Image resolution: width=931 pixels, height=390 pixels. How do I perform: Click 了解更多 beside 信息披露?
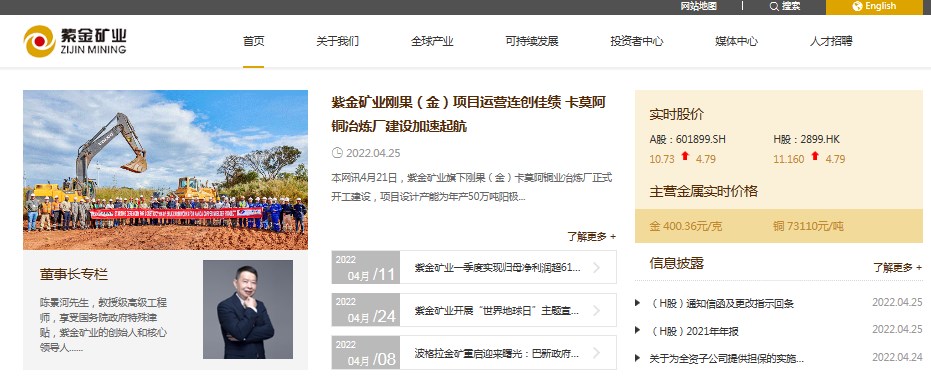coord(897,267)
